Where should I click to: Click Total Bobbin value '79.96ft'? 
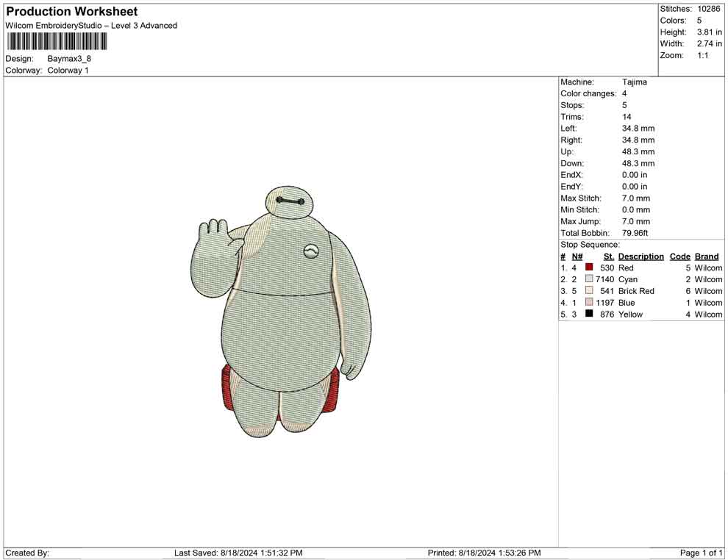click(635, 233)
